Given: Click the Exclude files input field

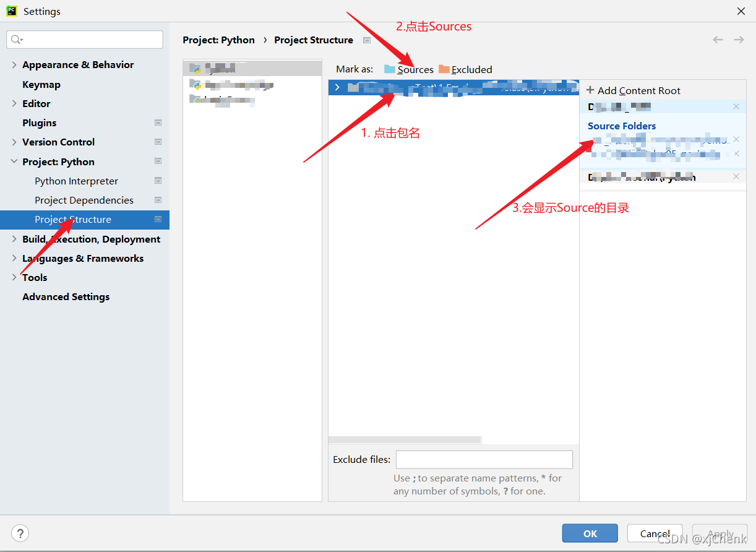Looking at the screenshot, I should pyautogui.click(x=484, y=460).
